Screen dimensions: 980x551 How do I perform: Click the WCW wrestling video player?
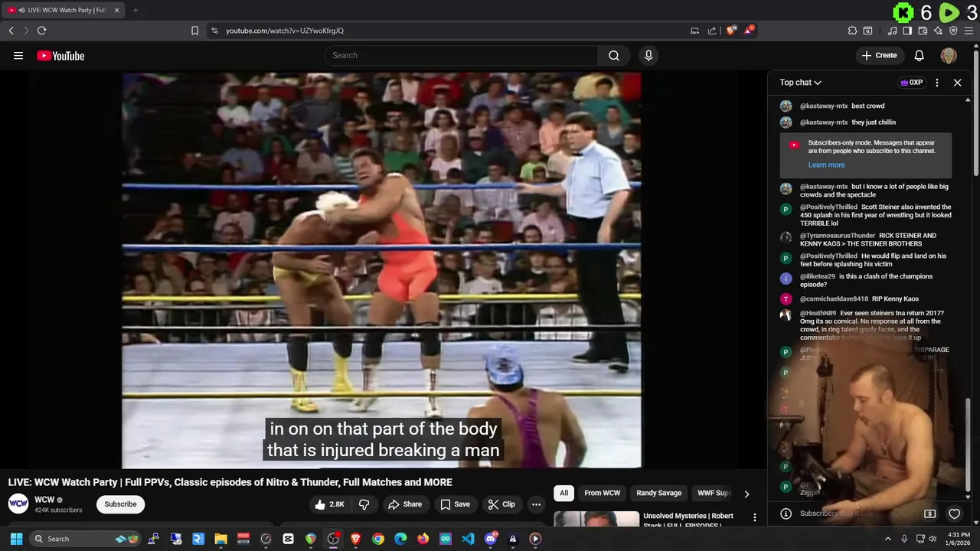(381, 270)
